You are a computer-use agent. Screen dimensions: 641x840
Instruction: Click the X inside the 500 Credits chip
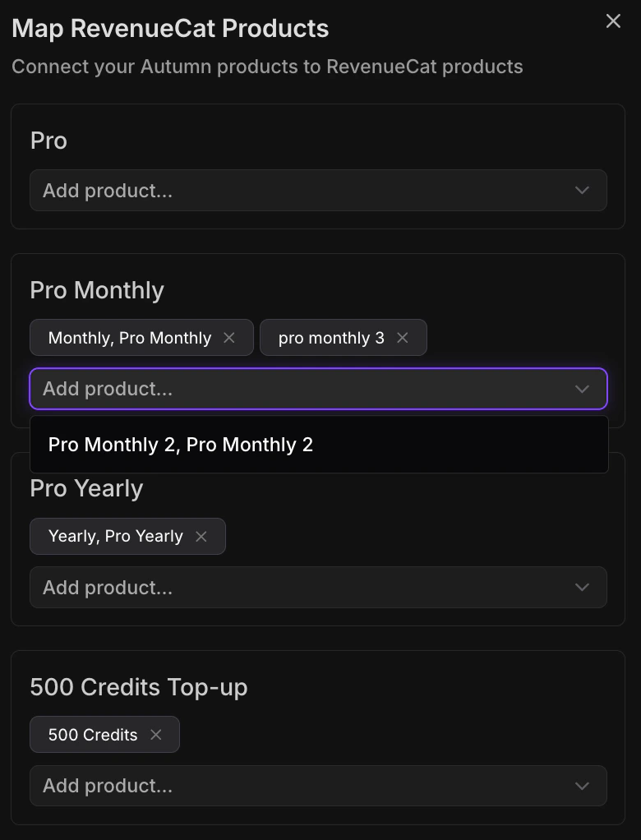pyautogui.click(x=155, y=734)
